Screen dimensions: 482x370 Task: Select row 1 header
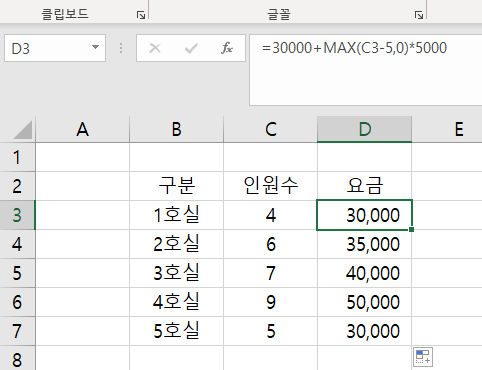[17, 157]
